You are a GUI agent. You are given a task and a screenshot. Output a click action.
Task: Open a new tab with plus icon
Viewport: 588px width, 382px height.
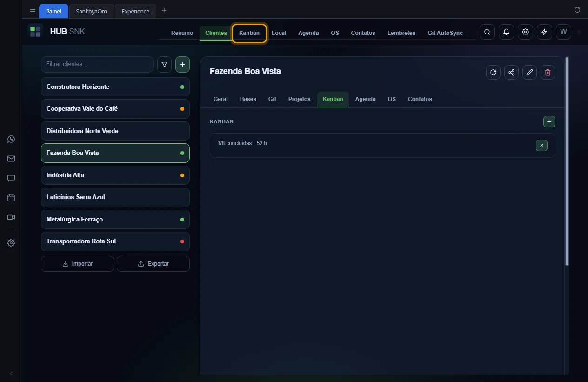tap(164, 10)
